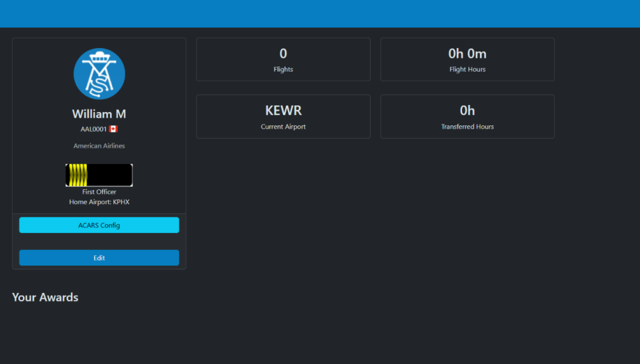The height and width of the screenshot is (364, 640).
Task: Click the 0h 0m flight time value
Action: (x=467, y=54)
